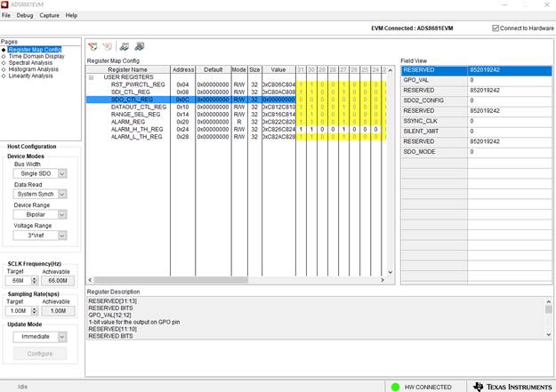Click the Default column header
The height and width of the screenshot is (392, 556).
[x=214, y=70]
